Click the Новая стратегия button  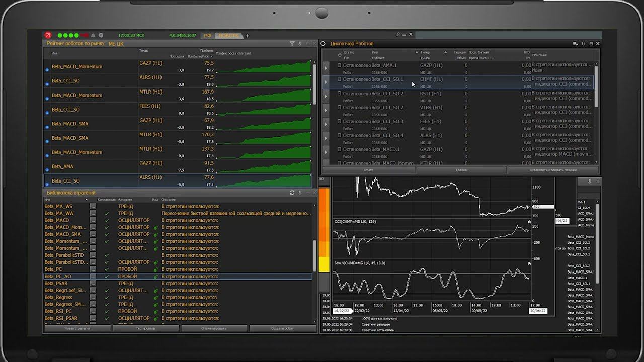click(x=77, y=328)
